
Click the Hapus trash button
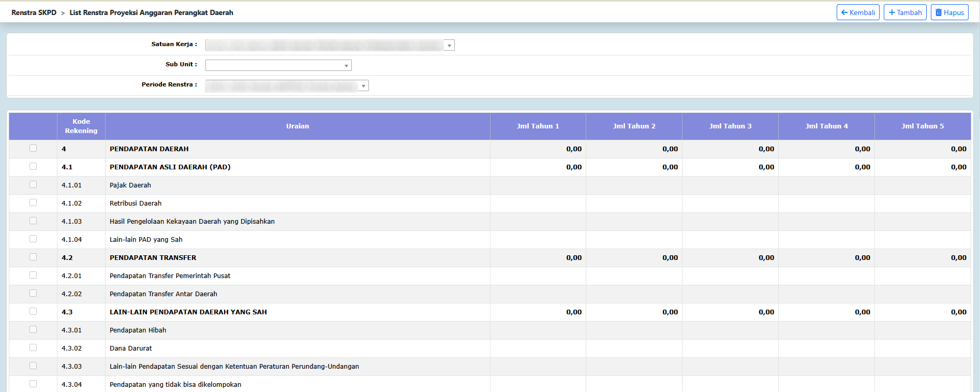(x=949, y=12)
